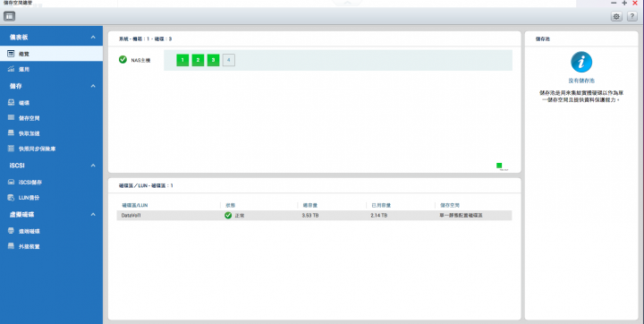The height and width of the screenshot is (324, 644).
Task: Select the 總覽 overview icon in the sidebar
Action: pyautogui.click(x=11, y=54)
